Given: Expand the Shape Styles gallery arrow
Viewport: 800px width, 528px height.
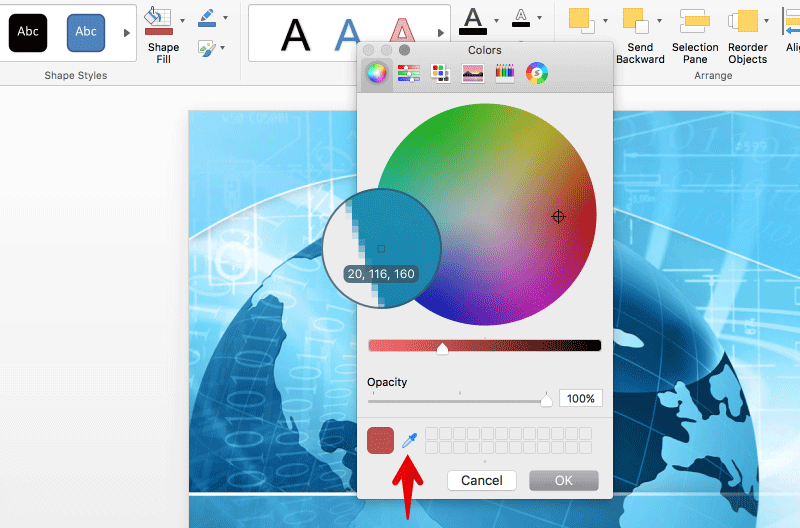Looking at the screenshot, I should pos(126,33).
